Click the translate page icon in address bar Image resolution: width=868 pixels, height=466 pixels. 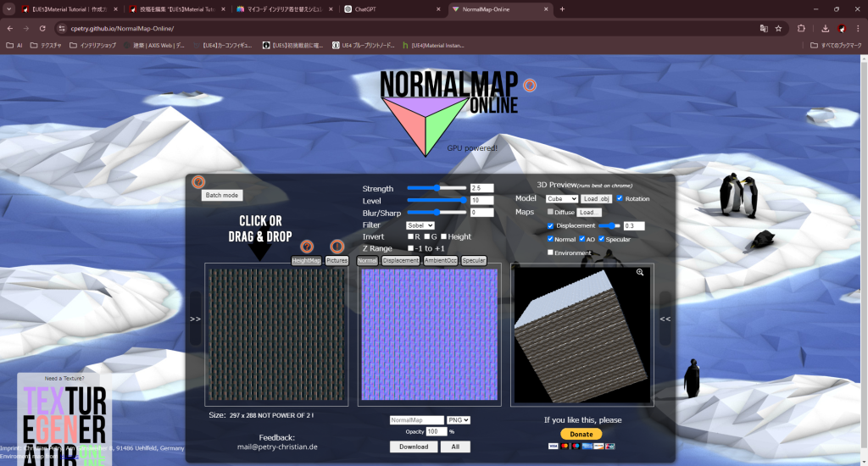coord(763,28)
